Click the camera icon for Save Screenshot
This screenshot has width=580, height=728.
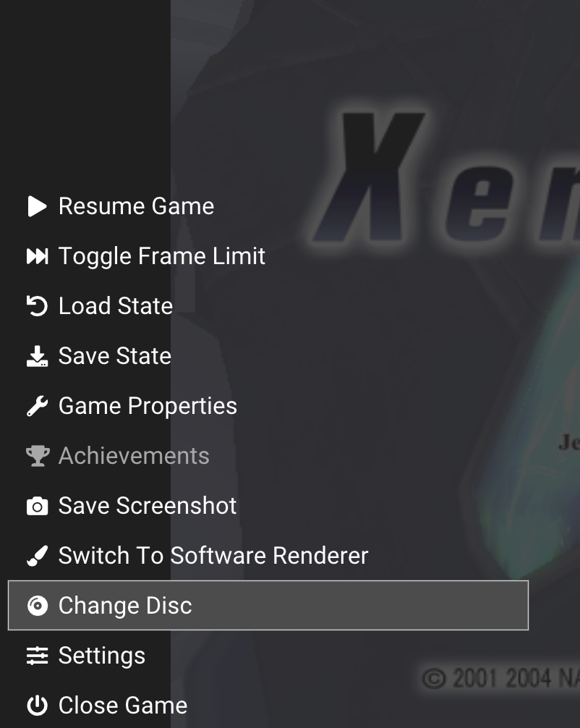click(x=37, y=506)
